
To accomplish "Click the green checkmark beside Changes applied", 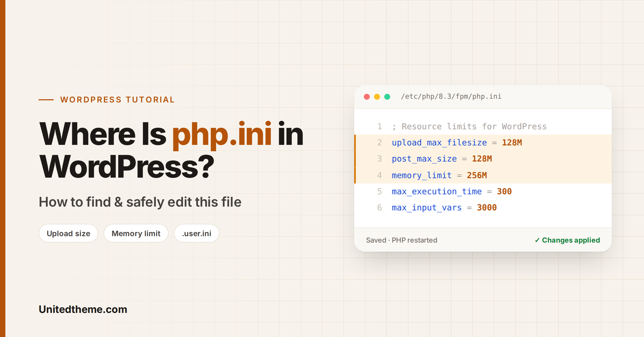I will (x=537, y=240).
